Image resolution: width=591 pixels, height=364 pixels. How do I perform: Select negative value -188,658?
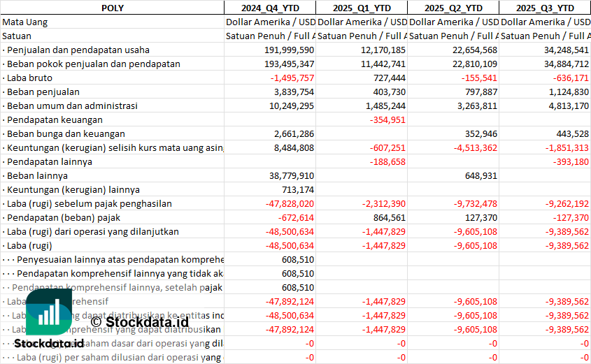(387, 161)
